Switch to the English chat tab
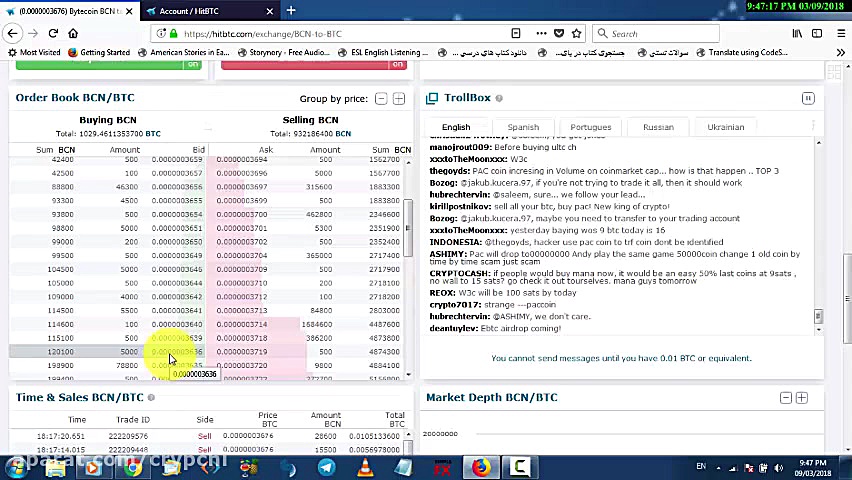852x480 pixels. point(456,127)
